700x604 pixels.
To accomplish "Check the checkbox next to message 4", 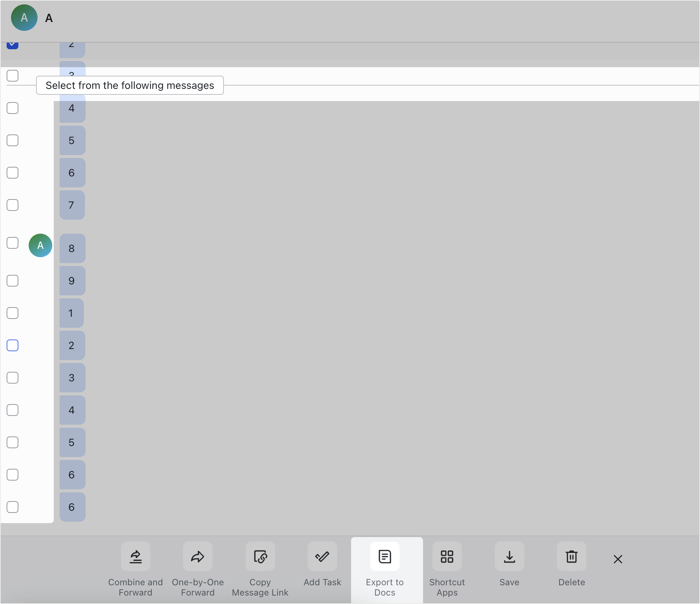I will click(13, 108).
